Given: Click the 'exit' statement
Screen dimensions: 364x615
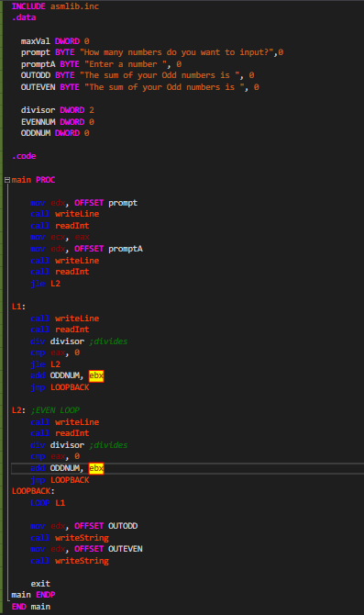Looking at the screenshot, I should [40, 584].
